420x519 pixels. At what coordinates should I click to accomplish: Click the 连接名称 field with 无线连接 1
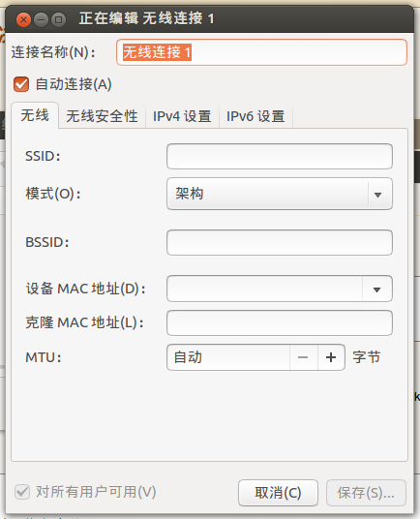[x=261, y=52]
